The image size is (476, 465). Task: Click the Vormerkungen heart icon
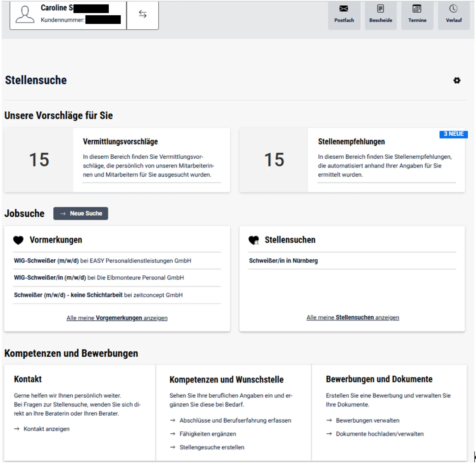coord(18,240)
